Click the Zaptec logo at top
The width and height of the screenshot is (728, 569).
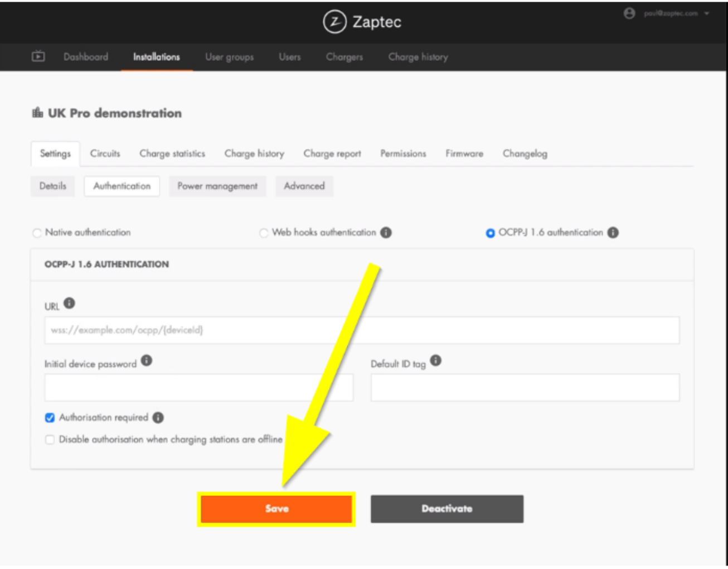click(362, 22)
